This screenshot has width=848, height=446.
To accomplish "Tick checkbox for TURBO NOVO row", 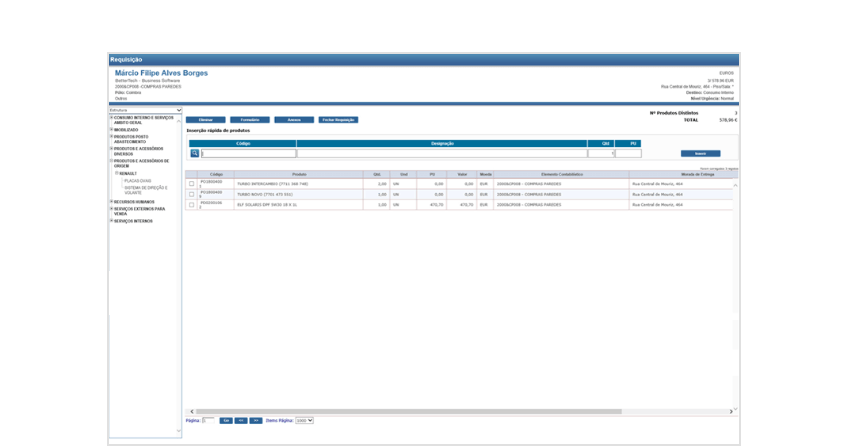I will (191, 194).
